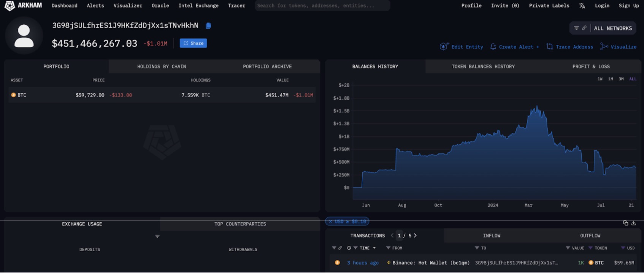The image size is (644, 274).
Task: Sort Time column via dropdown arrow
Action: click(374, 248)
